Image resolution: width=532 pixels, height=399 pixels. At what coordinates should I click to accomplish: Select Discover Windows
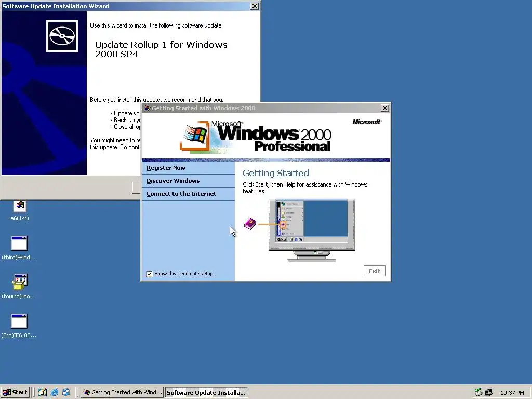click(x=173, y=181)
